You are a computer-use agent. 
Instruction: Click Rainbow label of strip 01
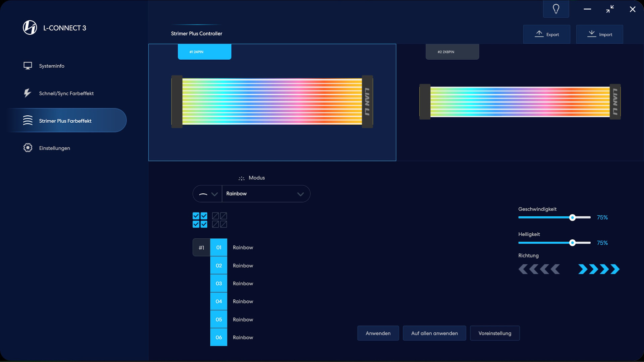[x=243, y=248]
